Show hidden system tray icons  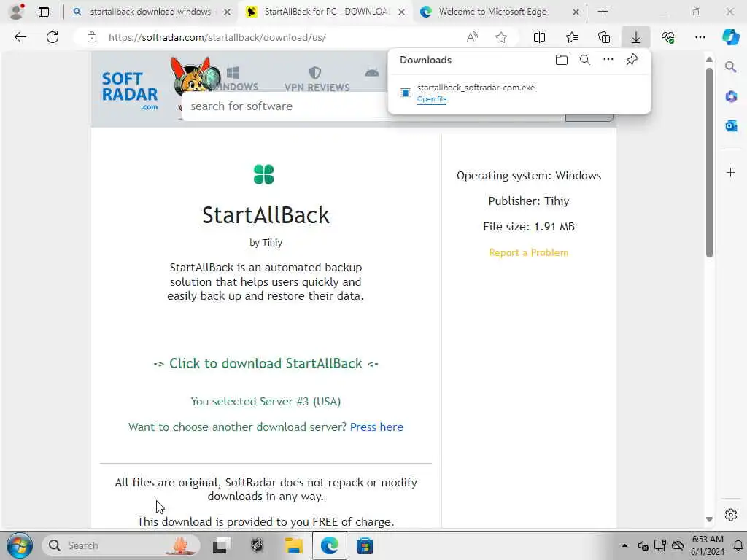click(624, 545)
